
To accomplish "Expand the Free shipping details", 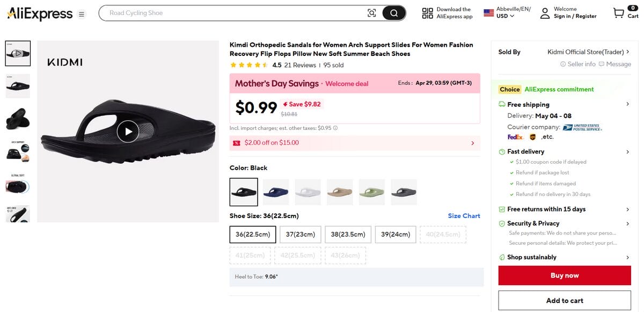I will 627,104.
